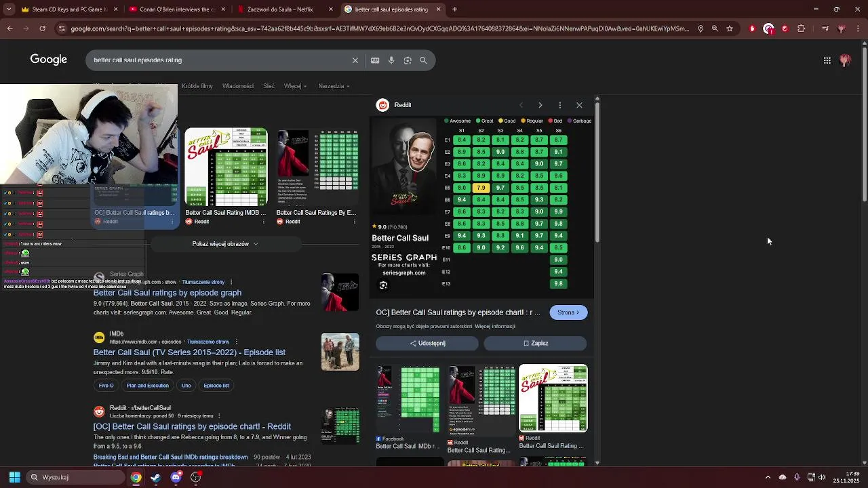Open a new browser tab

454,9
